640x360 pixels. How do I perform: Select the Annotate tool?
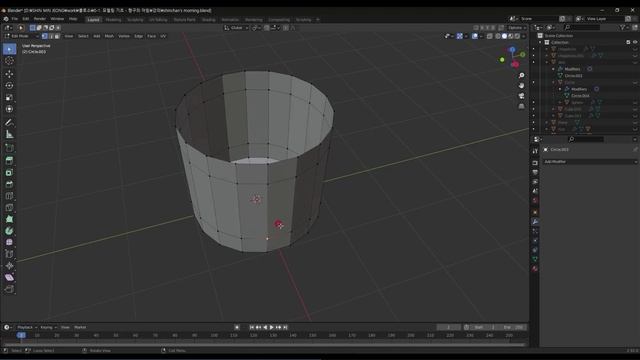click(x=9, y=122)
